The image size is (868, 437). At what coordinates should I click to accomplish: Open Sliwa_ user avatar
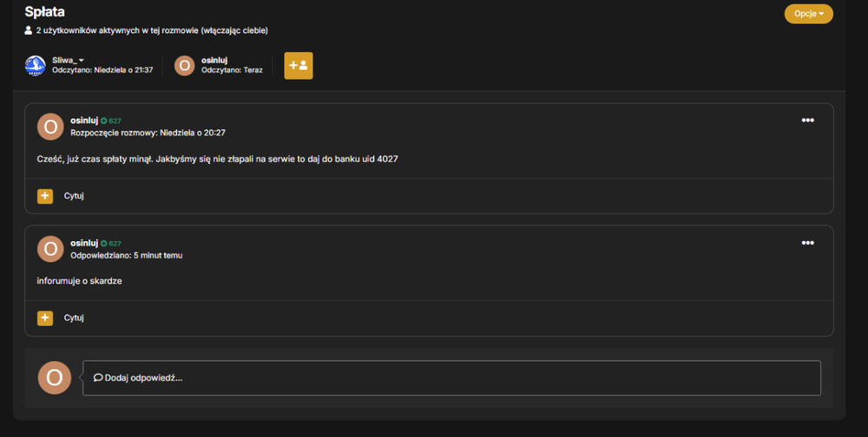pos(35,65)
